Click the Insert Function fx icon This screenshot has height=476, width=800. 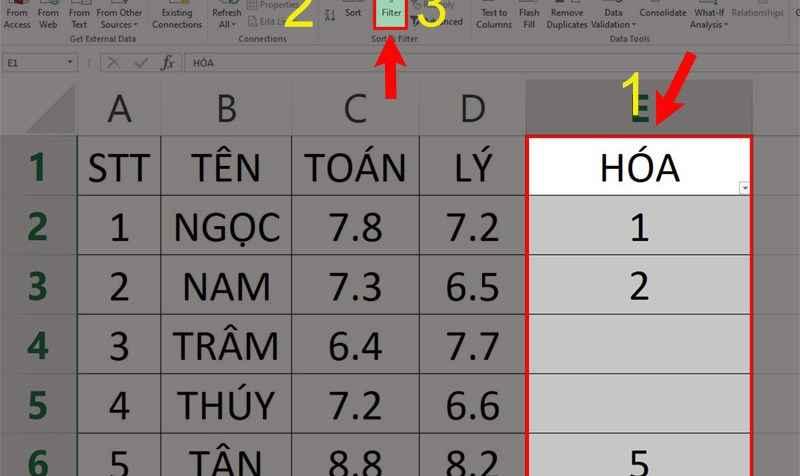pos(167,63)
